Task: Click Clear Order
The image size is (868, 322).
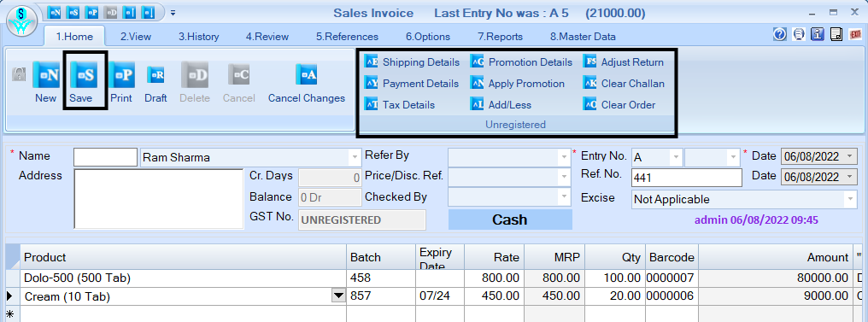Action: 619,104
